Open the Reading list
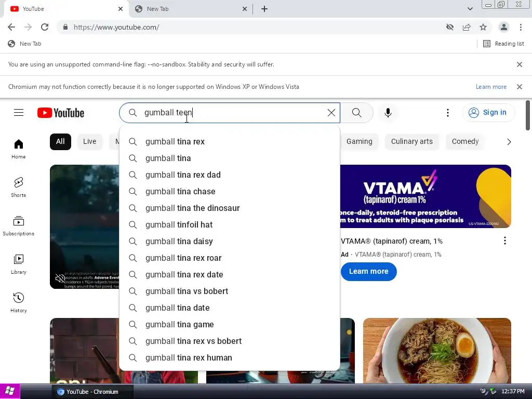532x399 pixels. 503,44
